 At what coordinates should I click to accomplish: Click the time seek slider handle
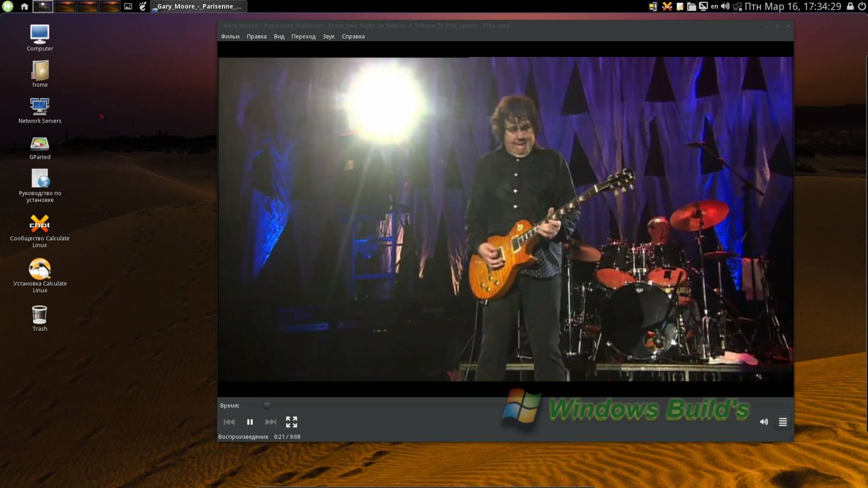coord(267,405)
